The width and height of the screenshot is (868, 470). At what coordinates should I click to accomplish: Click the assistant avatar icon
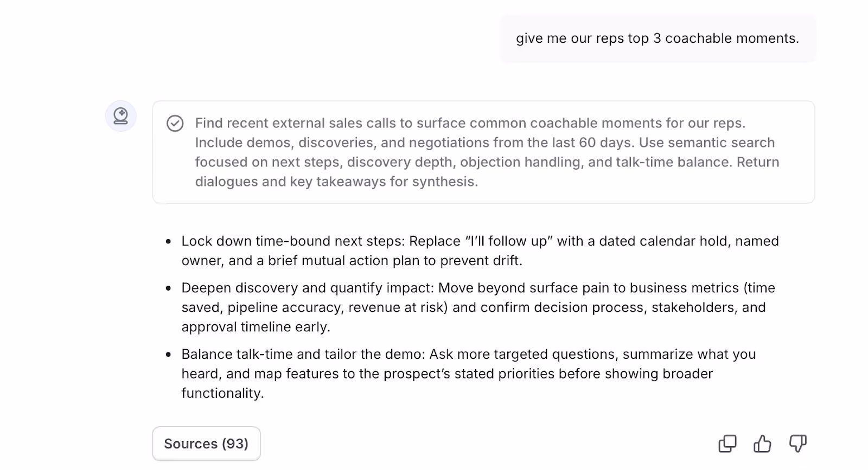(121, 116)
